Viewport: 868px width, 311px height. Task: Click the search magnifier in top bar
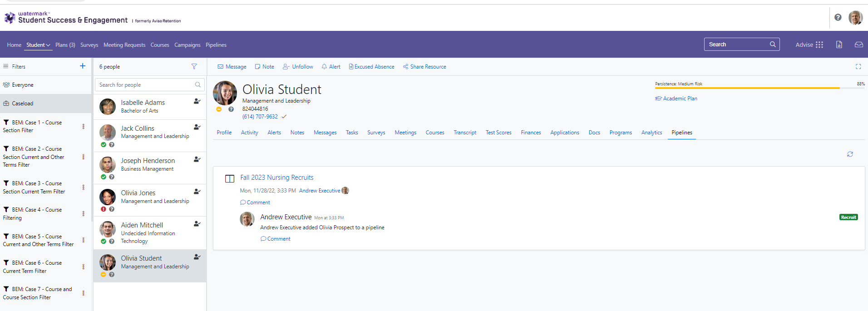pyautogui.click(x=773, y=44)
